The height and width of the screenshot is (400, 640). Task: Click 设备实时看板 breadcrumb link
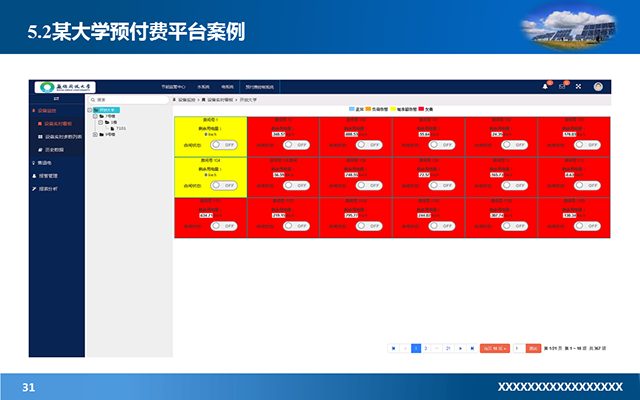click(x=220, y=100)
